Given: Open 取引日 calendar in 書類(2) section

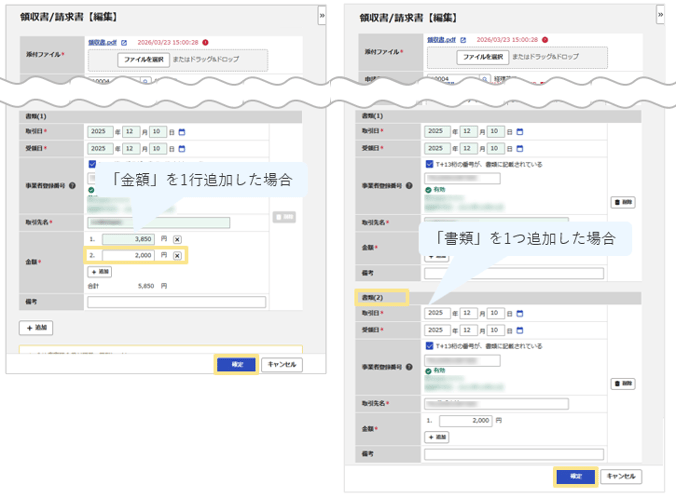Looking at the screenshot, I should coord(520,313).
